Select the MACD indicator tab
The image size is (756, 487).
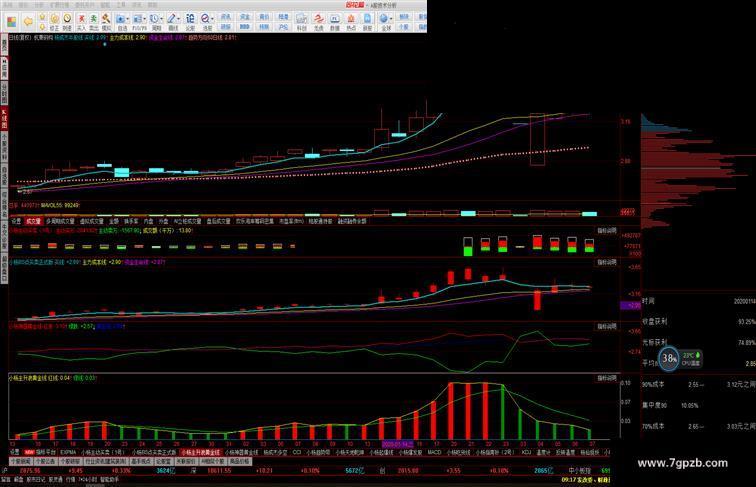pyautogui.click(x=434, y=452)
